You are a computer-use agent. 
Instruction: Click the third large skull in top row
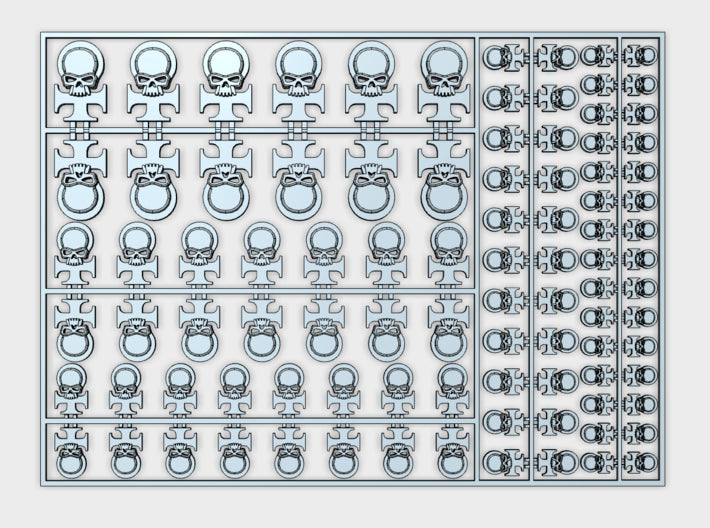[225, 75]
